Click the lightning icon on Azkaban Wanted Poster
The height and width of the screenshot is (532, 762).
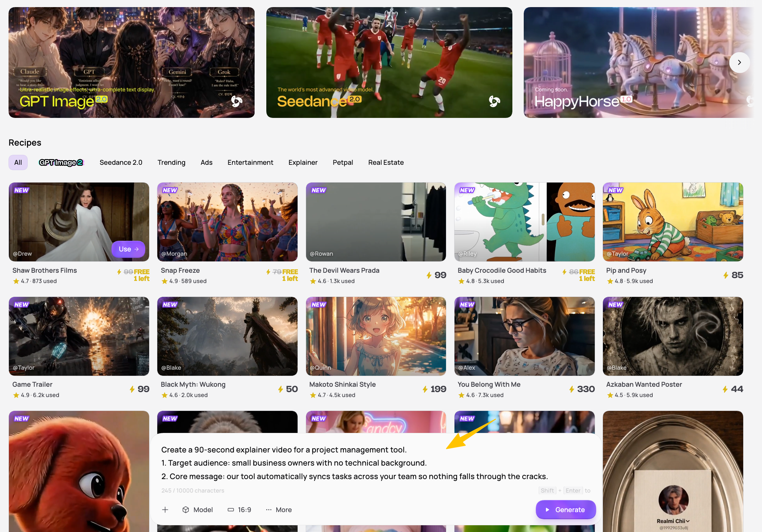725,389
